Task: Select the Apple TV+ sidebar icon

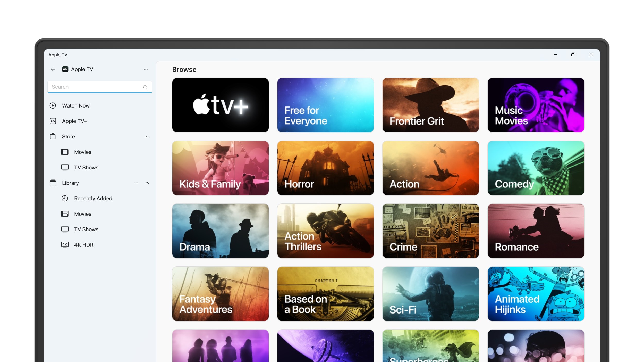Action: 53,121
